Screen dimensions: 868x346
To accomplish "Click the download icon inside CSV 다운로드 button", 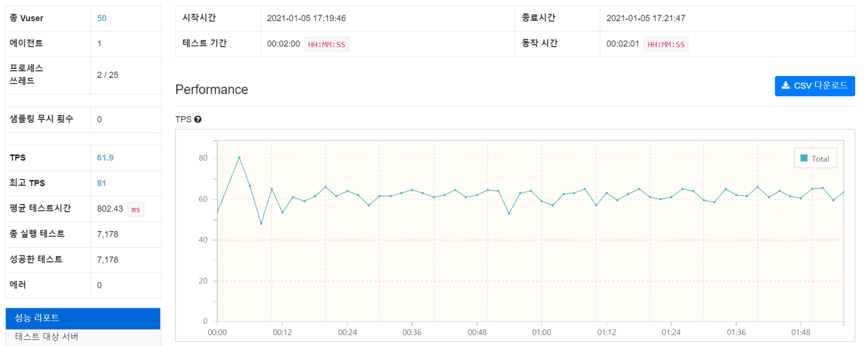I will 786,86.
